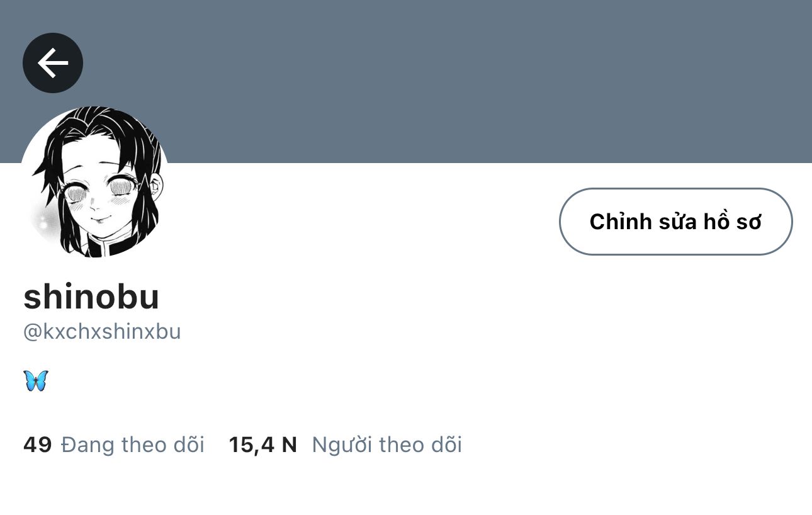
Task: Click the letter N after 15,4
Action: (289, 445)
